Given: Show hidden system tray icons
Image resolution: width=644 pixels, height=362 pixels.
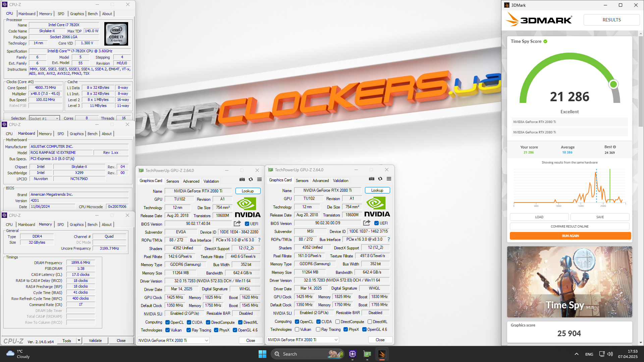Looking at the screenshot, I should click(576, 354).
